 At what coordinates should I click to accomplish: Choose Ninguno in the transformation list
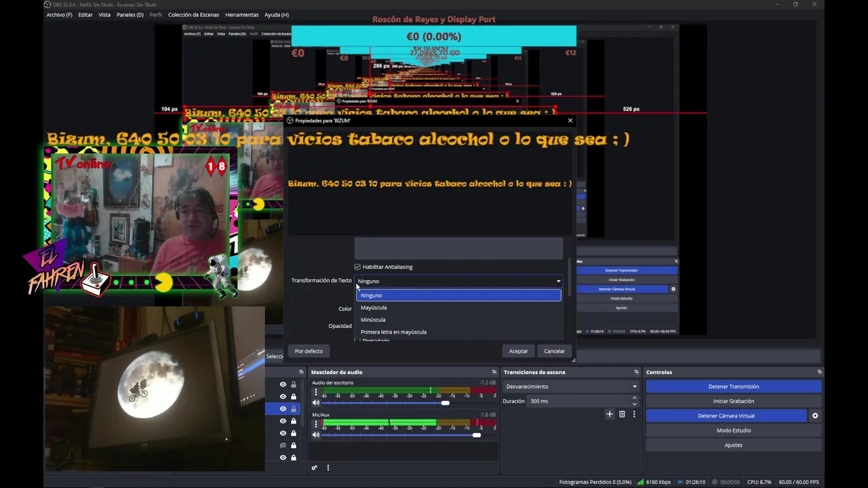click(458, 296)
